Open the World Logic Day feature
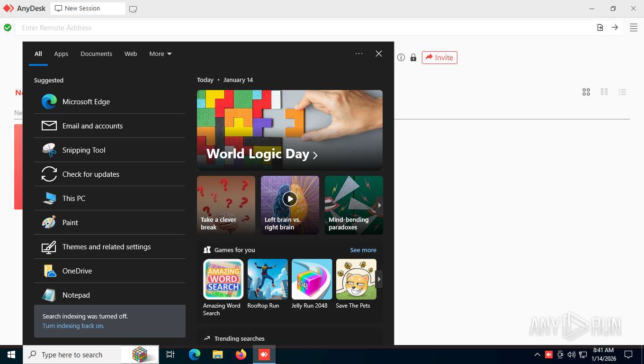Image resolution: width=644 pixels, height=364 pixels. coord(290,130)
